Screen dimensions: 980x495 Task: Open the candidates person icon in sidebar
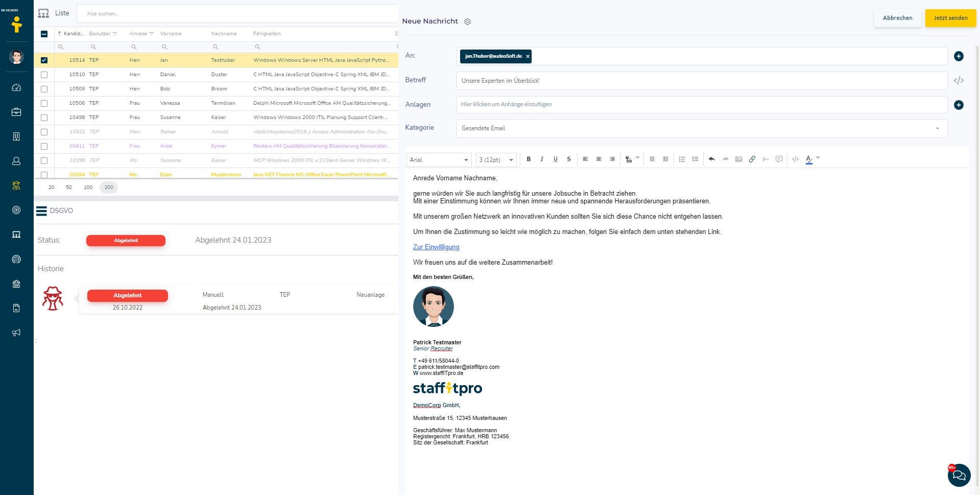[x=16, y=161]
